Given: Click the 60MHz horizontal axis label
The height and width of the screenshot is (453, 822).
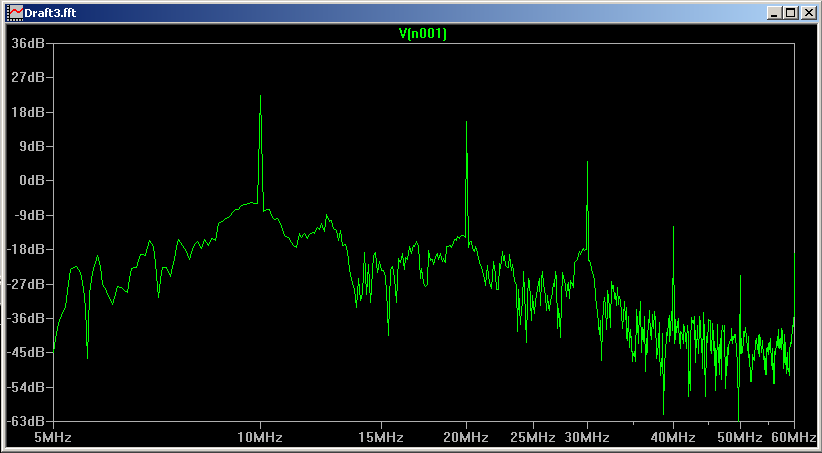Looking at the screenshot, I should [x=794, y=438].
